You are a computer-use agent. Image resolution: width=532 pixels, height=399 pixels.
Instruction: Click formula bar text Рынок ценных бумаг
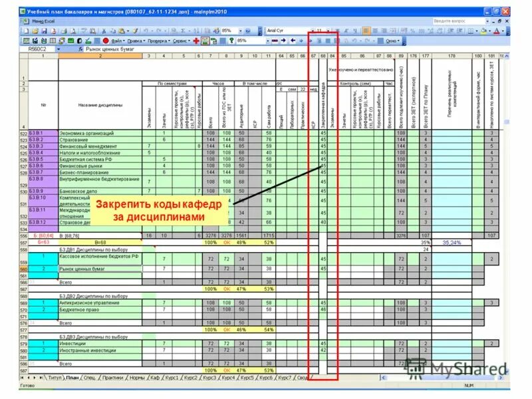[110, 49]
